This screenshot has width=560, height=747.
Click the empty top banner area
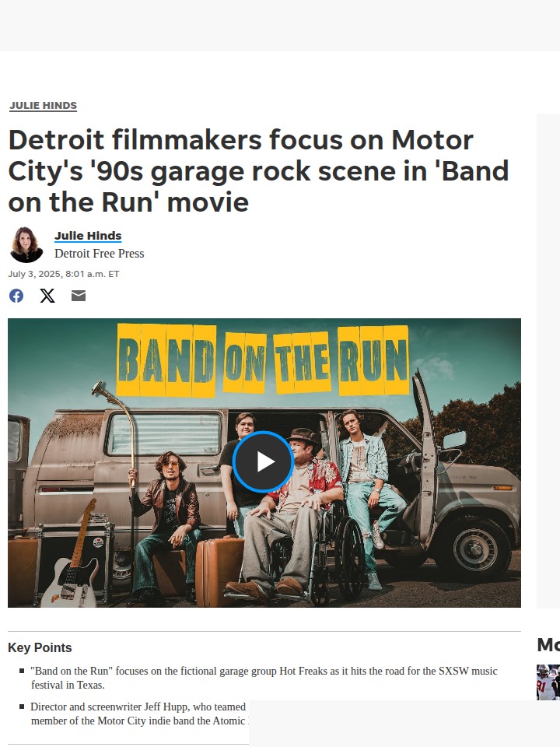tap(280, 26)
